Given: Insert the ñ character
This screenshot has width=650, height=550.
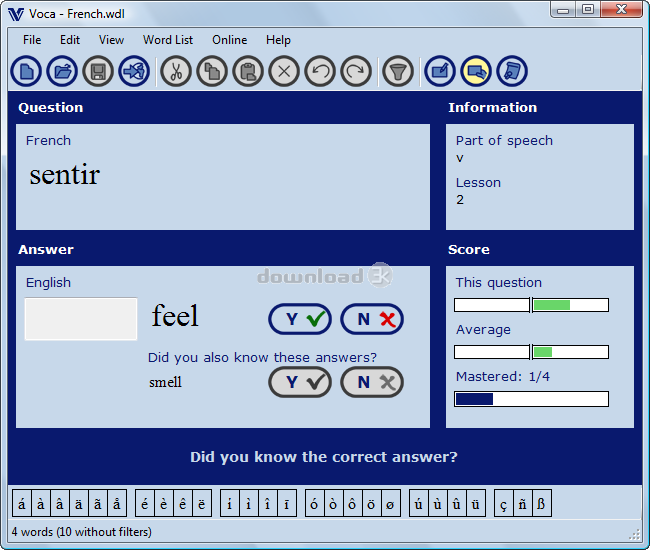Looking at the screenshot, I should (523, 504).
